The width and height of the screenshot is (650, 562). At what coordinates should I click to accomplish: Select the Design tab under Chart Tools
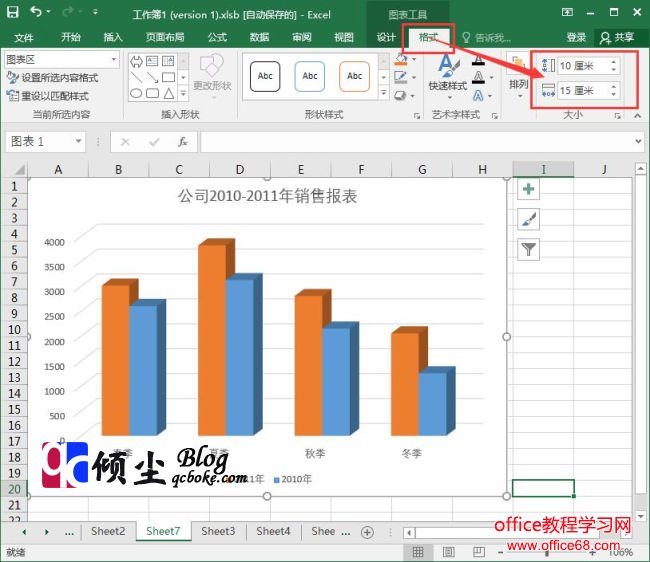click(x=386, y=37)
